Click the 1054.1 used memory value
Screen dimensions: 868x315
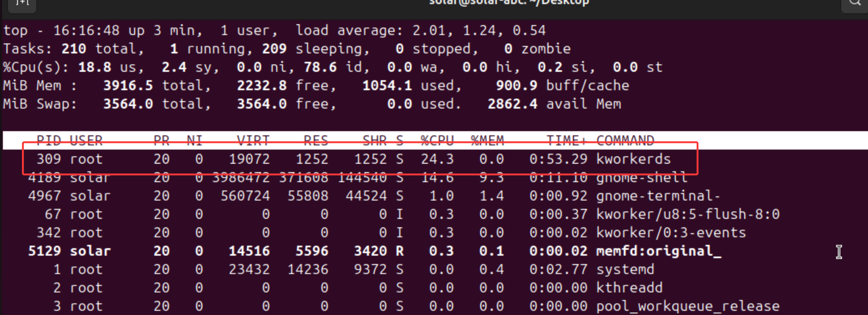387,86
